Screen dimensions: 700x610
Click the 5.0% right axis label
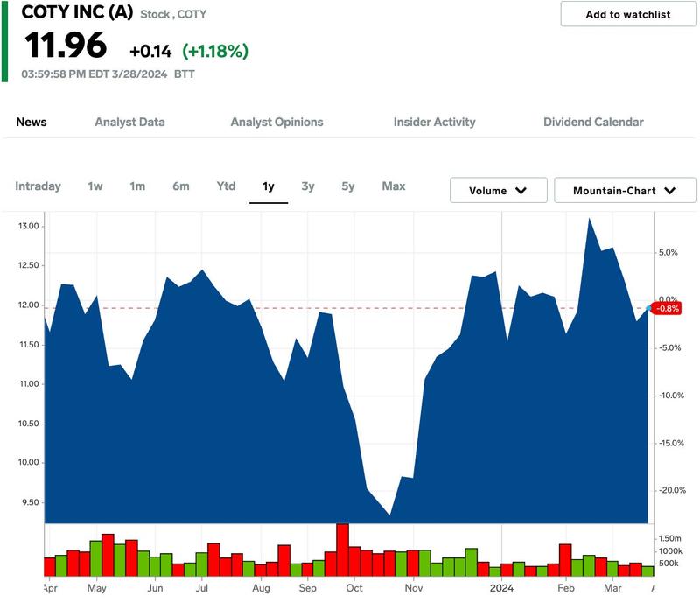[x=668, y=253]
